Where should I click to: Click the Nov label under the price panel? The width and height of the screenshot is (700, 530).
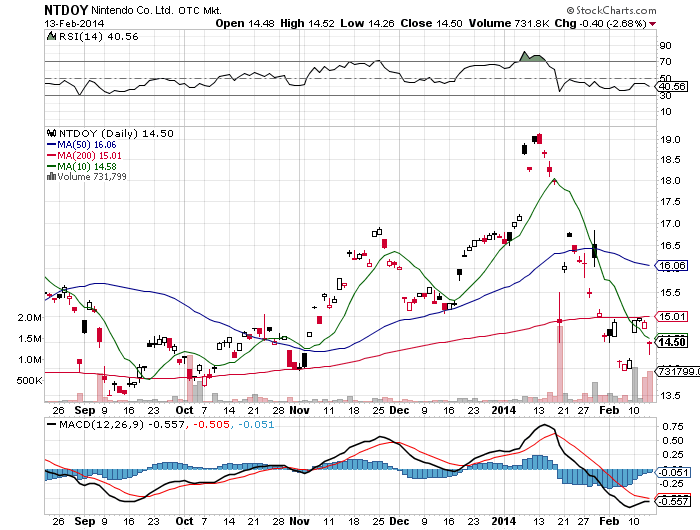pos(299,410)
